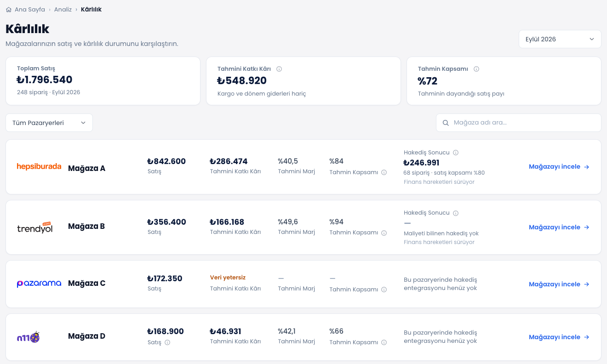Click Tahmin Kapsamı info icon in Mağaza D row
The height and width of the screenshot is (364, 607).
click(384, 342)
